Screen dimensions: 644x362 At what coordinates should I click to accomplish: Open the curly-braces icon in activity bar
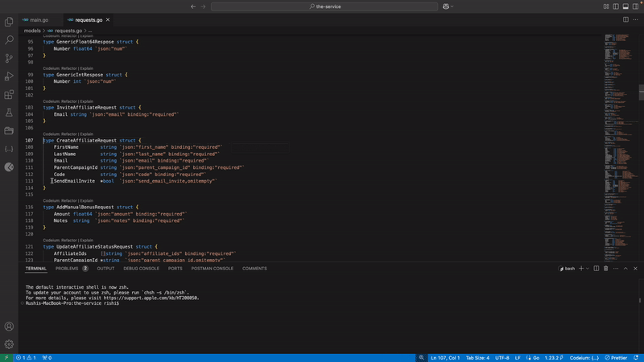[9, 149]
